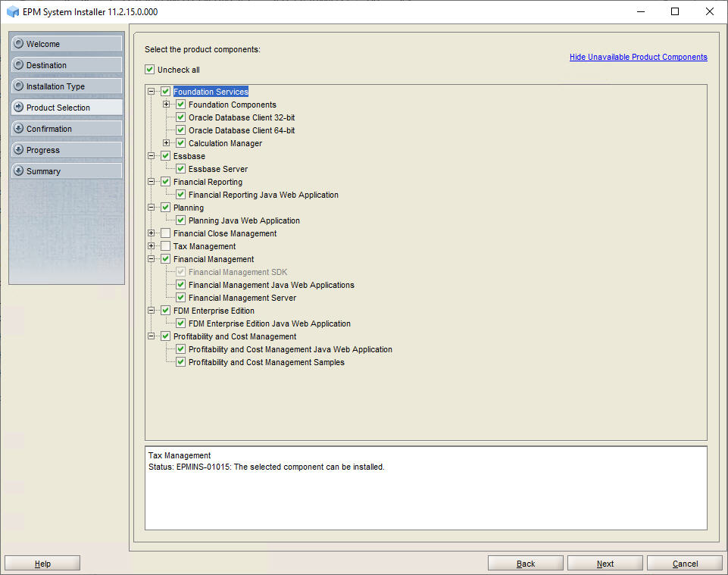Expand the Foundation Components node
Screen dimensions: 728x575
[166, 105]
